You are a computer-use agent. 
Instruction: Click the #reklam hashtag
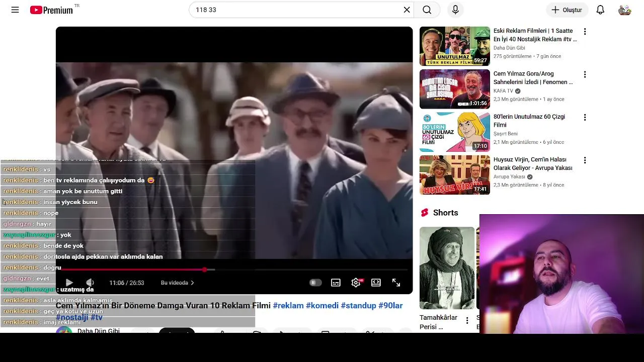[288, 306]
